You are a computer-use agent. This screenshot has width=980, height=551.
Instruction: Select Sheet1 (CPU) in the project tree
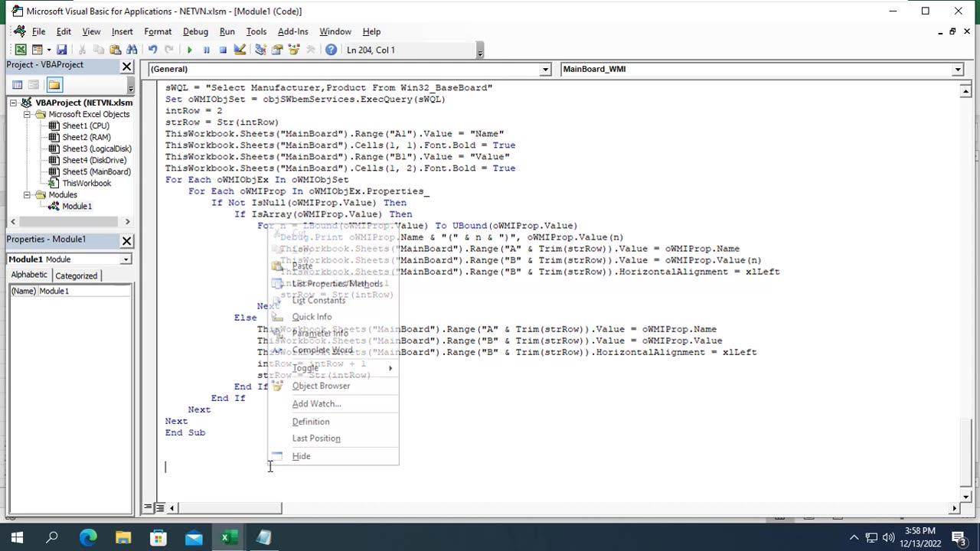[x=85, y=126]
